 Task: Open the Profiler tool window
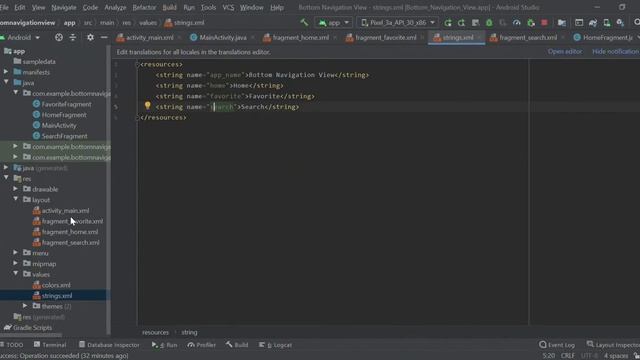pyautogui.click(x=202, y=345)
